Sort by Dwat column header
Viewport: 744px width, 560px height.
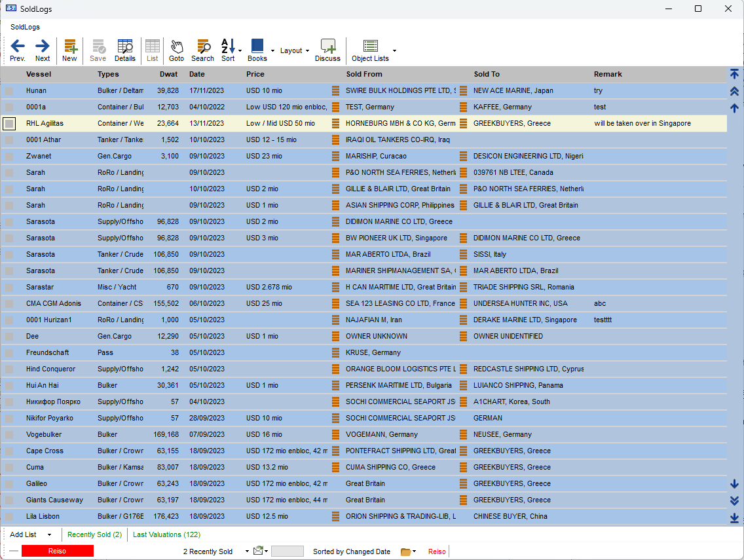pos(168,74)
